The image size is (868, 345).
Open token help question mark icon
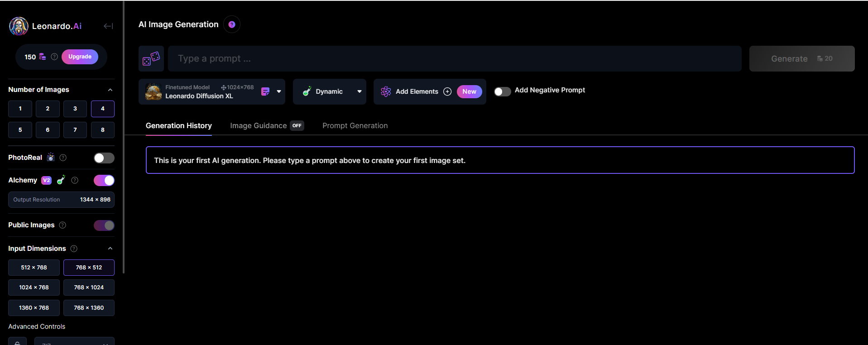[54, 57]
